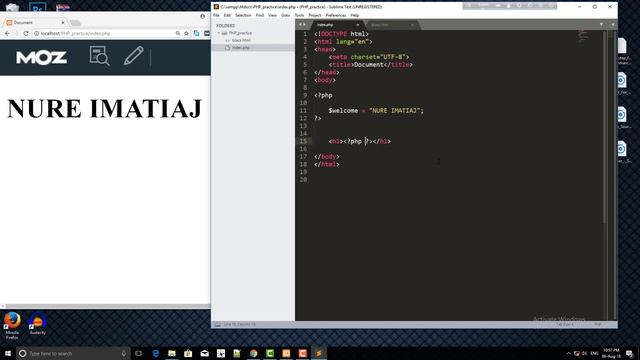The image size is (640, 360).
Task: Reload the localhost page in Chrome
Action: [x=26, y=33]
